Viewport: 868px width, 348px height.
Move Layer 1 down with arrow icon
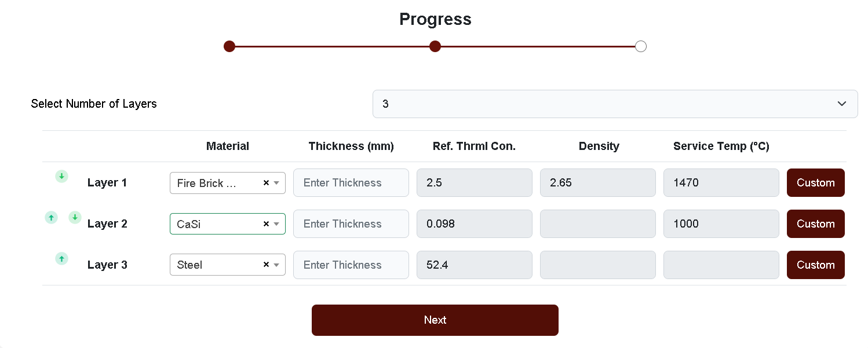(x=62, y=176)
